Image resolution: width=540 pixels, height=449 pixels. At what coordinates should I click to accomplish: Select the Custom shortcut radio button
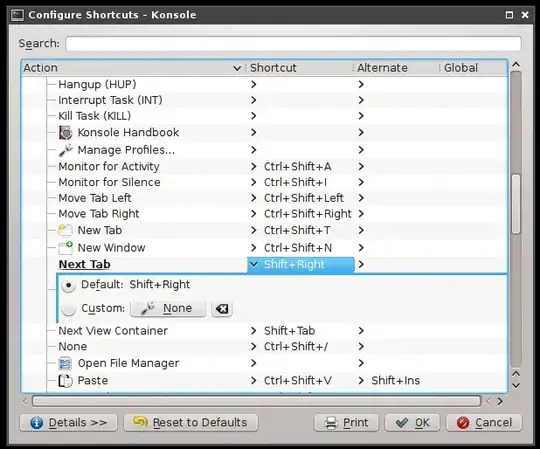pyautogui.click(x=68, y=309)
